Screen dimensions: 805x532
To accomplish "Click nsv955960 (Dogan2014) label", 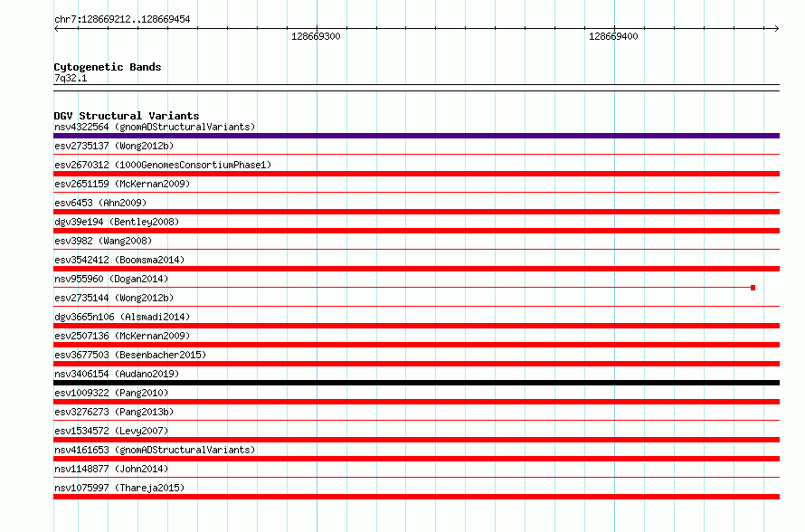I will click(111, 279).
